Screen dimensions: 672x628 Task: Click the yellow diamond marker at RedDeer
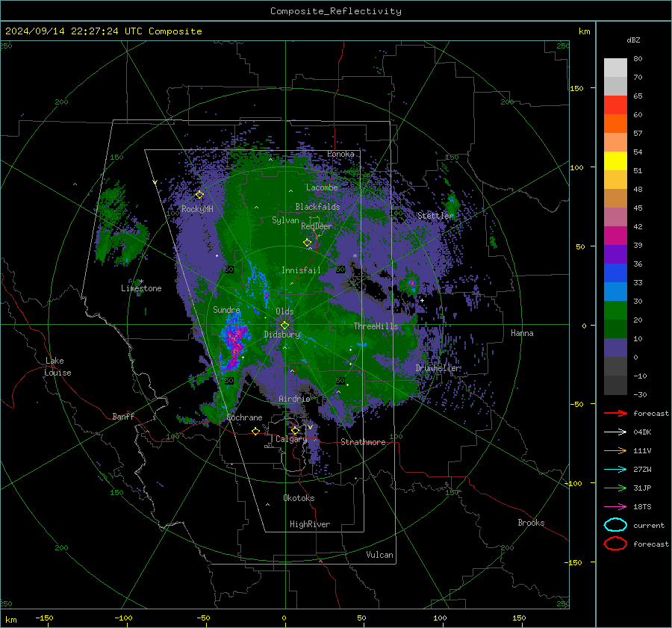(307, 243)
